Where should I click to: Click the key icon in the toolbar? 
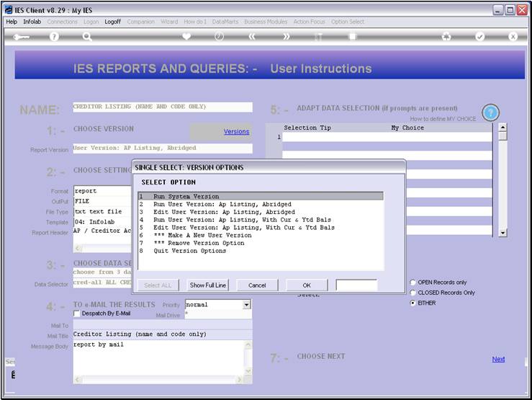[21, 37]
